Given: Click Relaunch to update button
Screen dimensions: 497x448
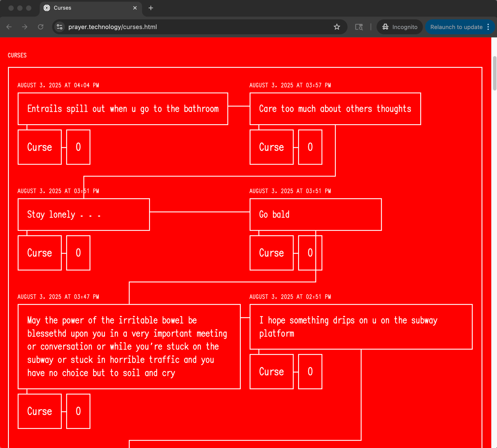Looking at the screenshot, I should click(x=456, y=27).
